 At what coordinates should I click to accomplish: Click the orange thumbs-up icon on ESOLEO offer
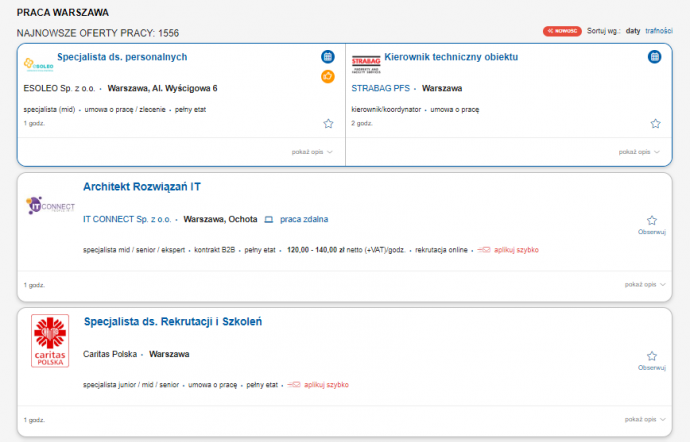pyautogui.click(x=327, y=77)
